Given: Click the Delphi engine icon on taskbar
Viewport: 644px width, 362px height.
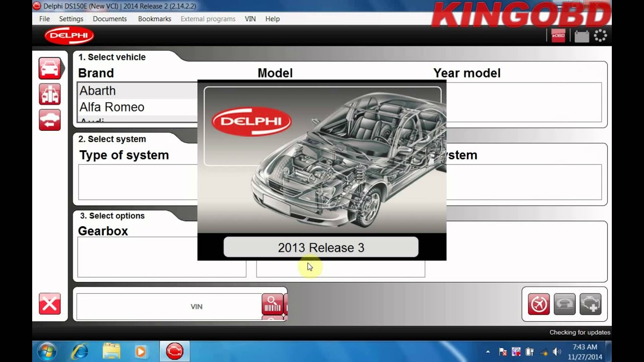Looking at the screenshot, I should click(175, 351).
